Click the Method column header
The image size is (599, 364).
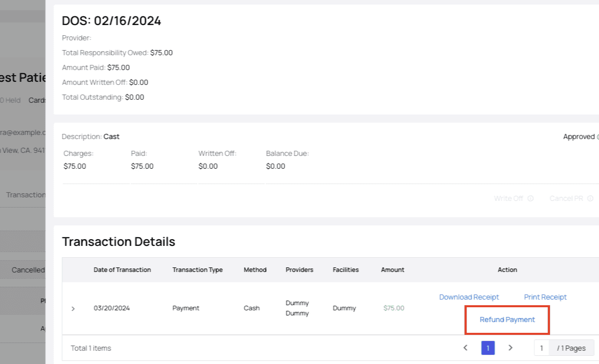pyautogui.click(x=255, y=270)
